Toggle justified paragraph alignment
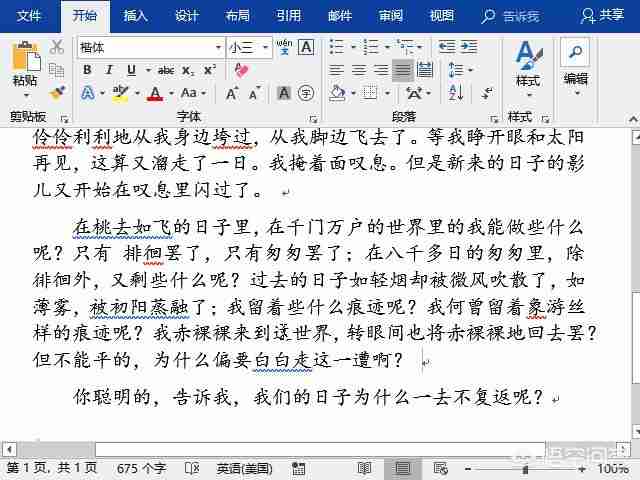640x480 pixels. [402, 70]
